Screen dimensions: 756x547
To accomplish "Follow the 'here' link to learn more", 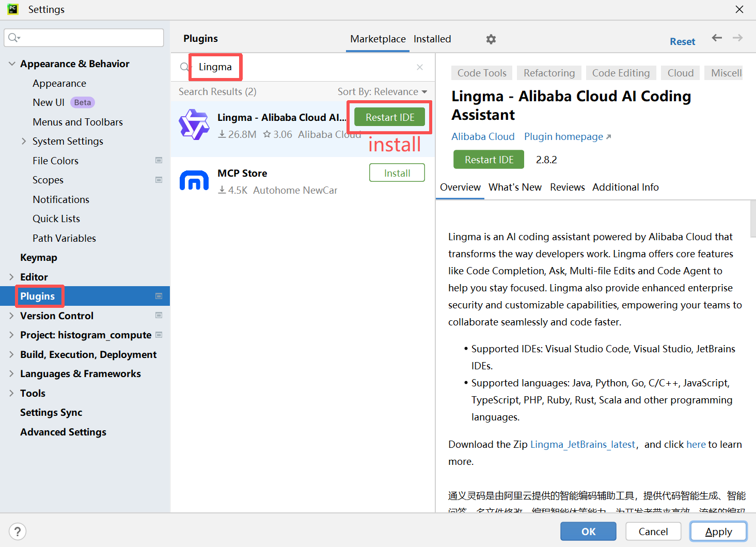I will tap(696, 444).
